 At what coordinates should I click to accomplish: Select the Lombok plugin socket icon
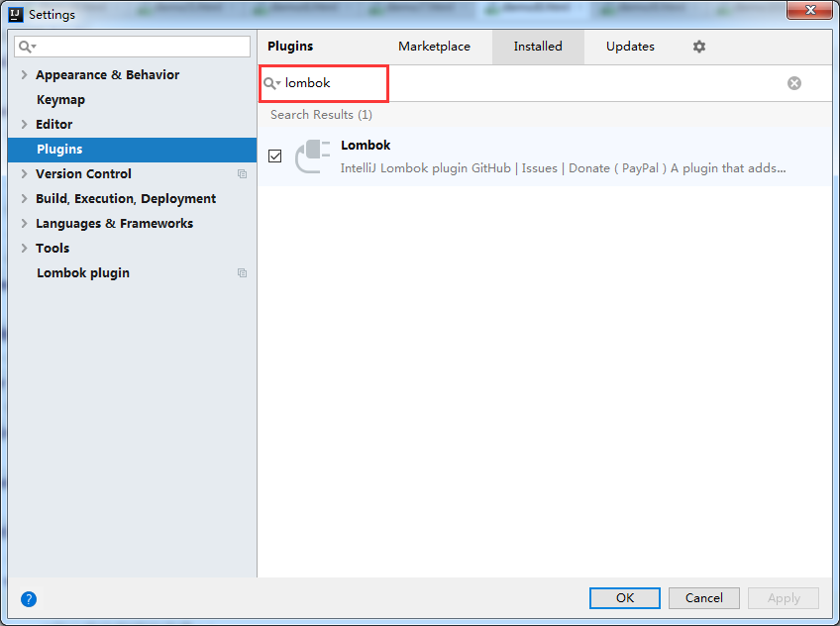pos(312,156)
